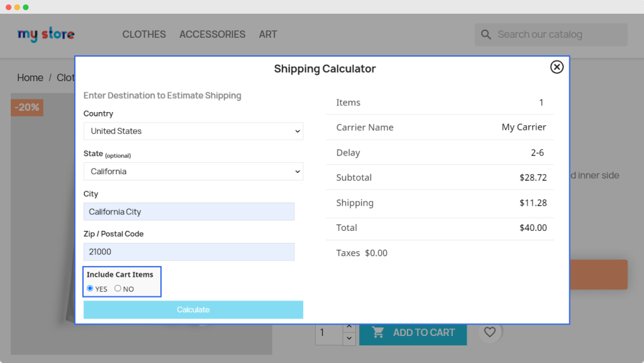Click the my store logo

46,35
